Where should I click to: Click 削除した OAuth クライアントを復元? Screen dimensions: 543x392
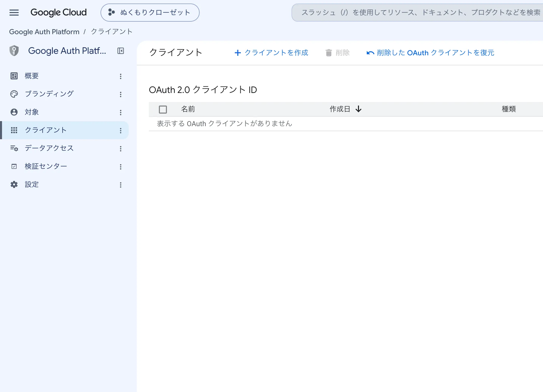point(430,53)
